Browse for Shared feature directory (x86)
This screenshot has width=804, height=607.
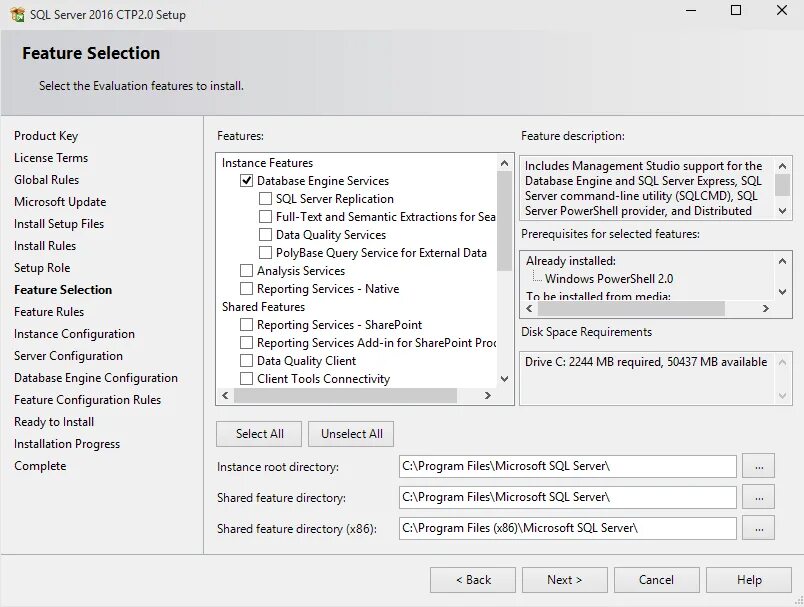(759, 528)
